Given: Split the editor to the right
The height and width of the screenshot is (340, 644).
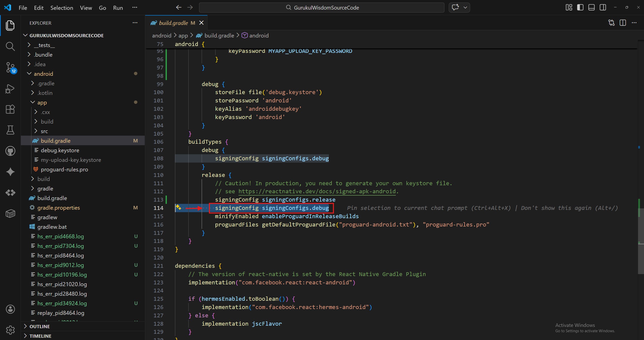Looking at the screenshot, I should point(623,23).
